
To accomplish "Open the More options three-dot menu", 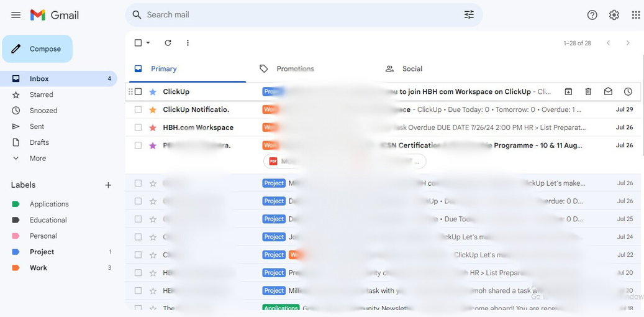I will (188, 43).
